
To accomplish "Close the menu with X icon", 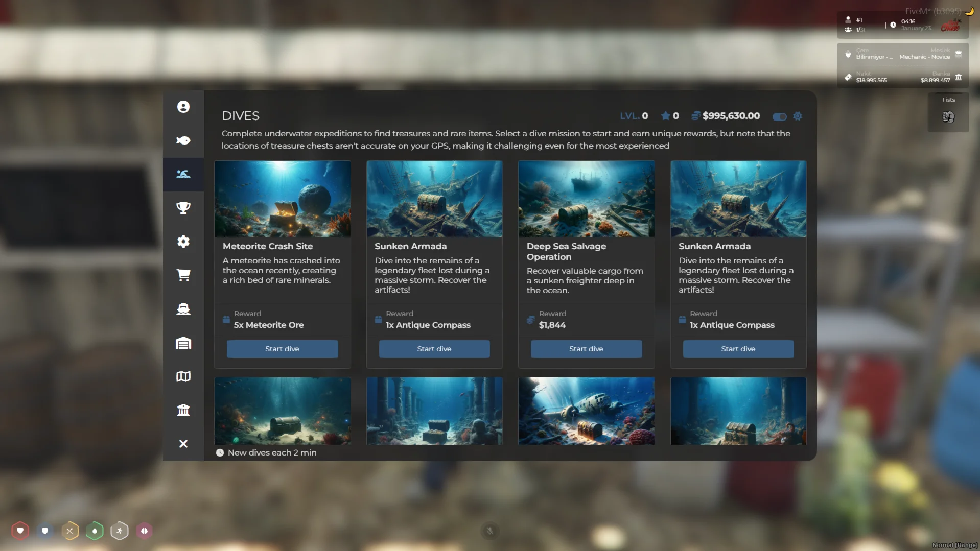I will [x=183, y=444].
